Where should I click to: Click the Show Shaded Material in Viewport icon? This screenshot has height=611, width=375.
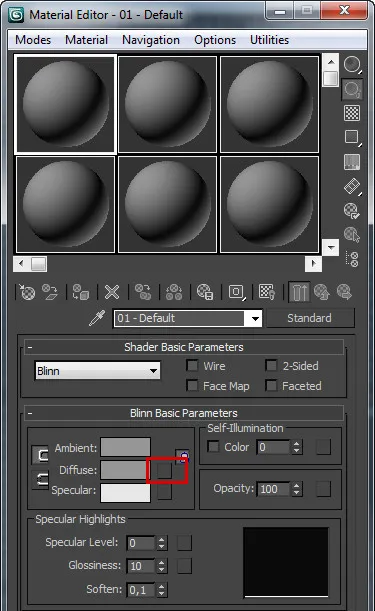[x=267, y=292]
